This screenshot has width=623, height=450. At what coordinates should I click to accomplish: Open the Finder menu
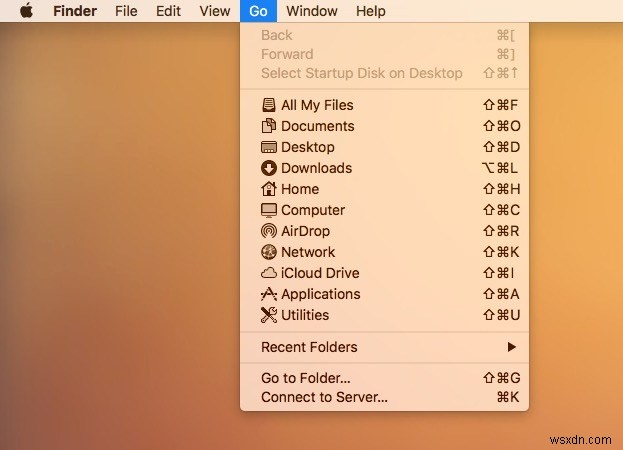[75, 11]
